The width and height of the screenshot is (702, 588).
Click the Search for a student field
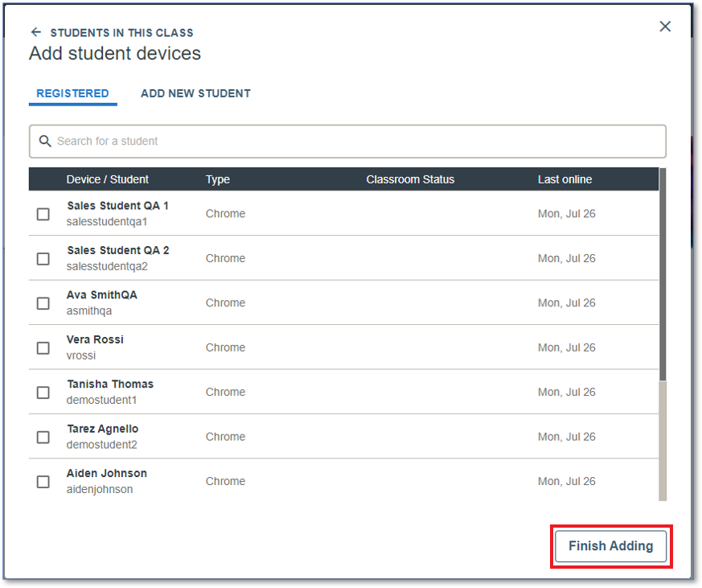coord(347,141)
